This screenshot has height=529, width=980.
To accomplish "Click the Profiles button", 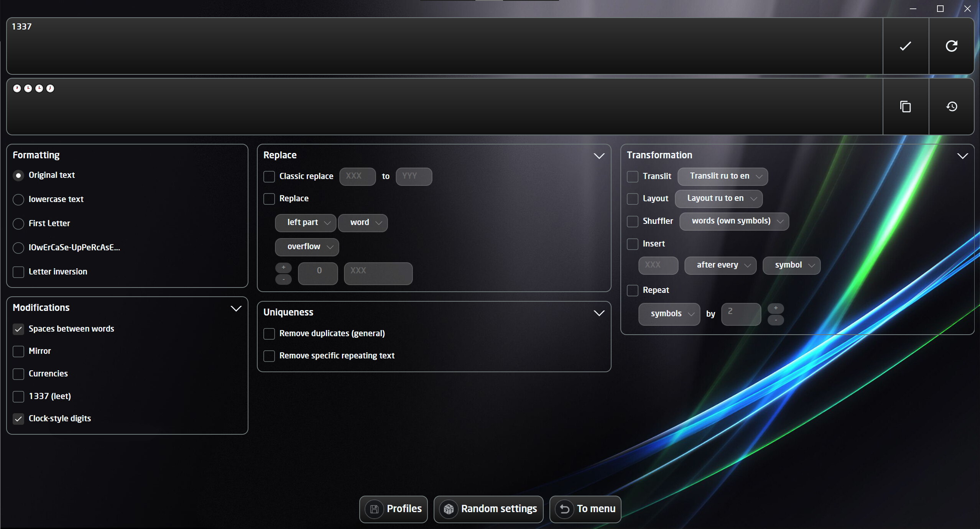I will (393, 509).
